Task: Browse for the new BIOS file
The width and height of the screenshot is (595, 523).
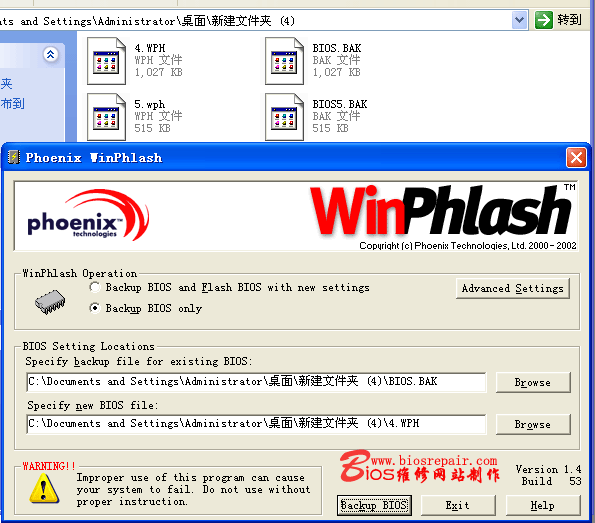Action: [x=533, y=424]
